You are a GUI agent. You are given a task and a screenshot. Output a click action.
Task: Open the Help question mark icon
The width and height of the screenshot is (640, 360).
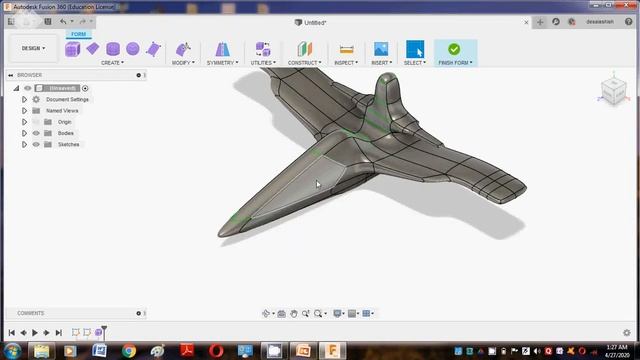tap(629, 22)
